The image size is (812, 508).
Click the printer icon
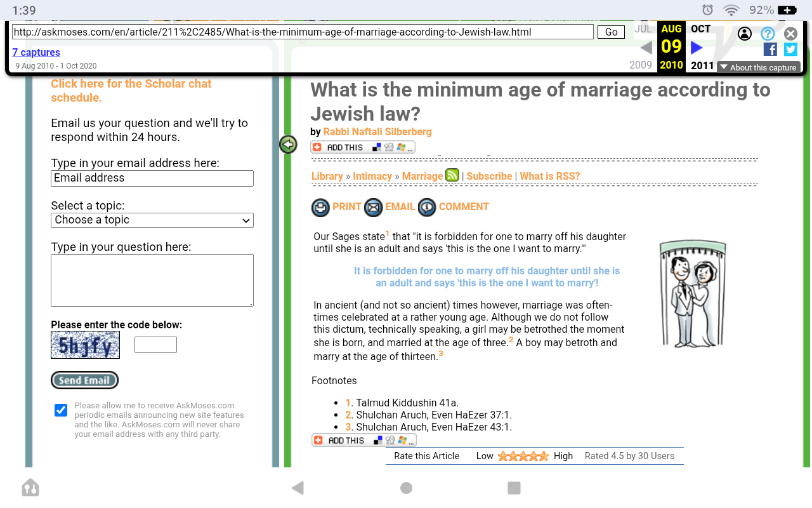(320, 208)
